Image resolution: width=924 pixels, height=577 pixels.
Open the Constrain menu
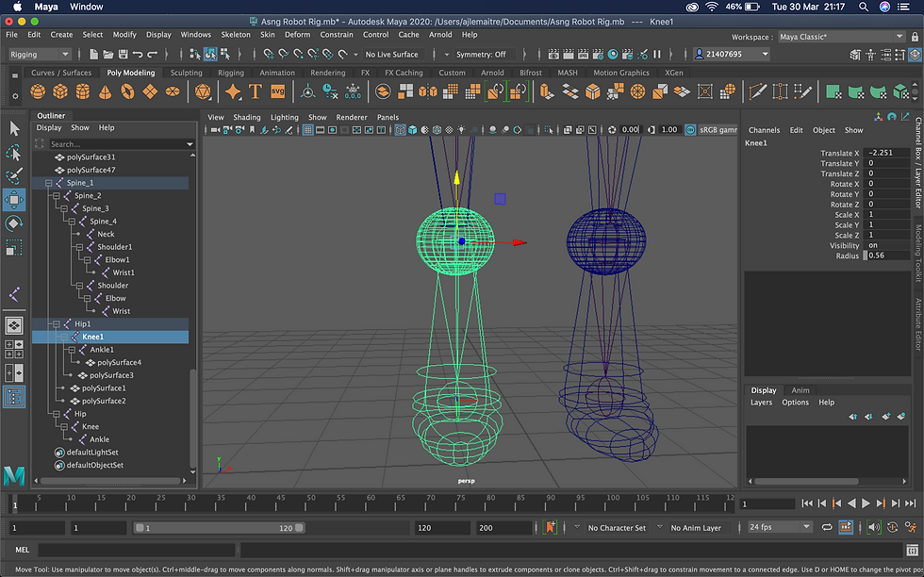click(337, 35)
